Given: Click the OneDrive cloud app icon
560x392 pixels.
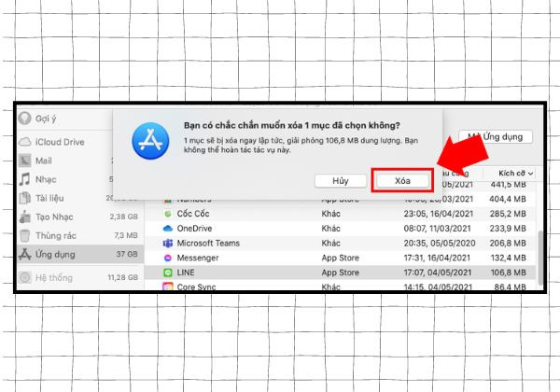Looking at the screenshot, I should (167, 229).
